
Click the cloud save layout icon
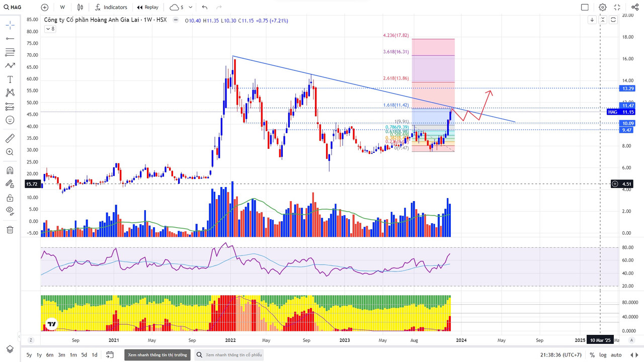pos(174,7)
